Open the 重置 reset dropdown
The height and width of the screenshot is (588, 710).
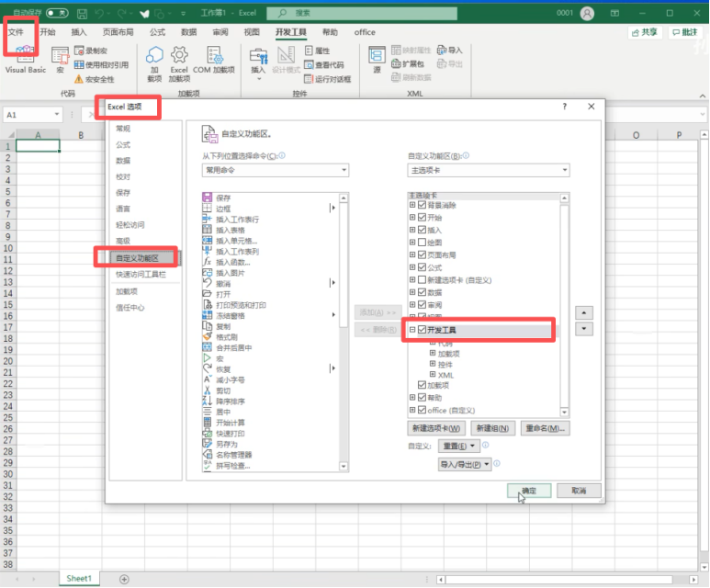coord(458,446)
